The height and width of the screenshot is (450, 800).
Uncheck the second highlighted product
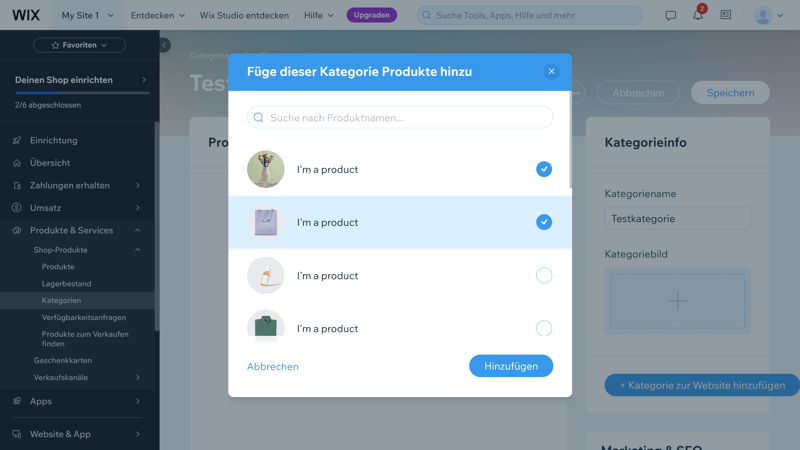point(544,222)
